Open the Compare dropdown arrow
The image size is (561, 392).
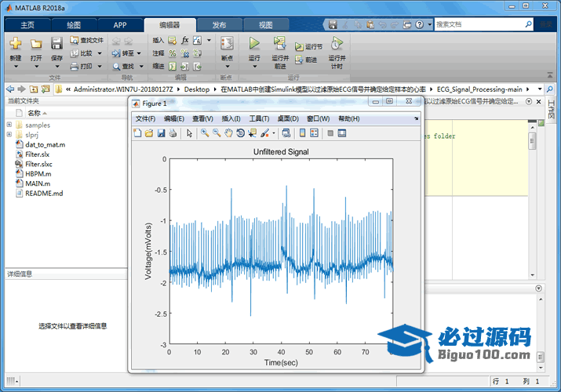click(x=100, y=53)
